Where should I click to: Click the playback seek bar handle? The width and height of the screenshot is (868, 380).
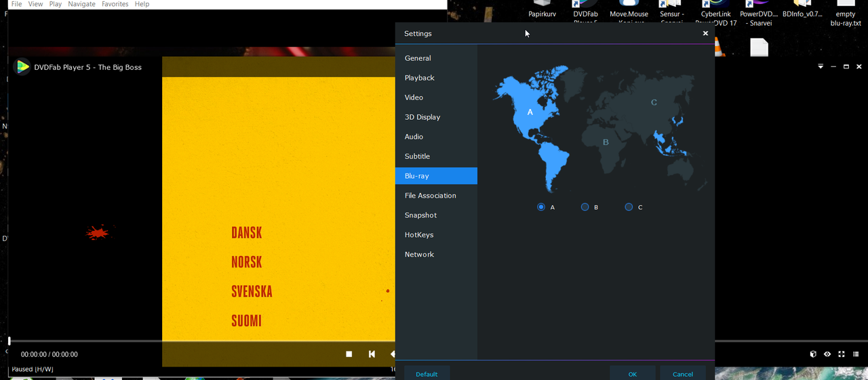pyautogui.click(x=9, y=341)
